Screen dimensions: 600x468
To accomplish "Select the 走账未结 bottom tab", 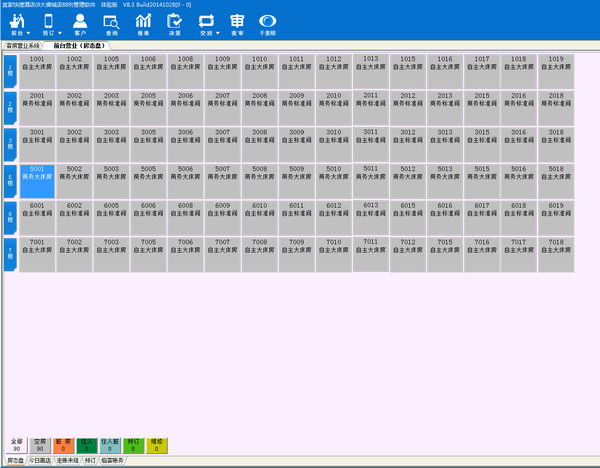I will tap(67, 460).
